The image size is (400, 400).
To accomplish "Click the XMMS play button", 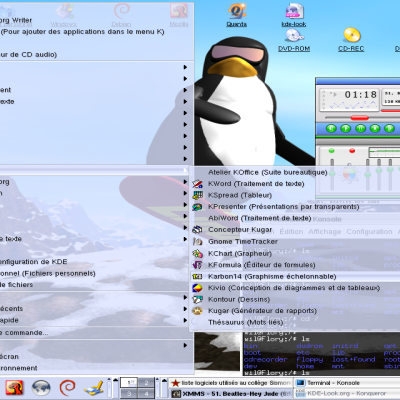I will tap(346, 128).
